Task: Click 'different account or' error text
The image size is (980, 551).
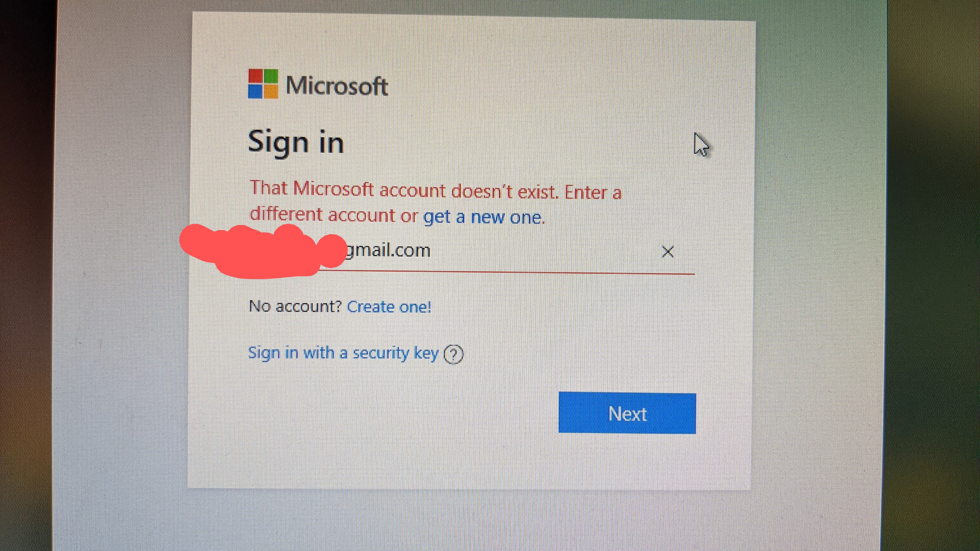Action: tap(334, 215)
